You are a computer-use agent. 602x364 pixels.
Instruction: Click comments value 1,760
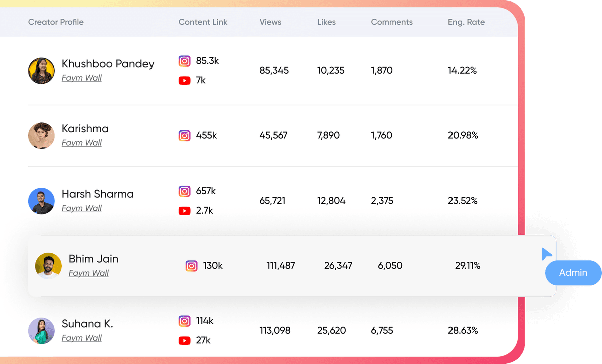point(382,136)
